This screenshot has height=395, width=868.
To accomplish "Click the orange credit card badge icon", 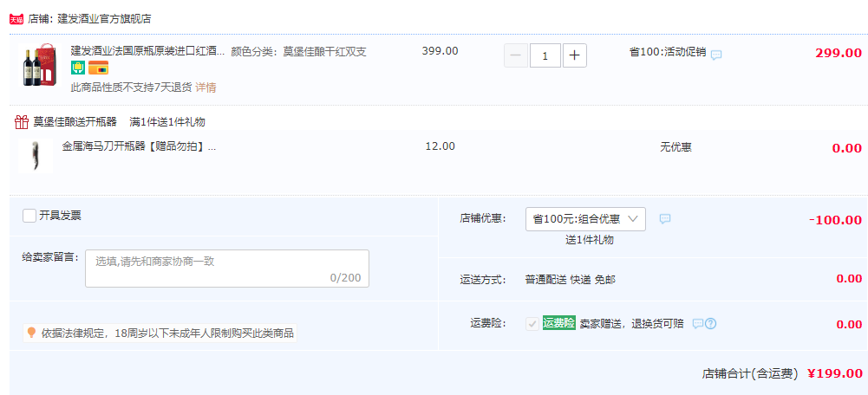I will pyautogui.click(x=98, y=68).
